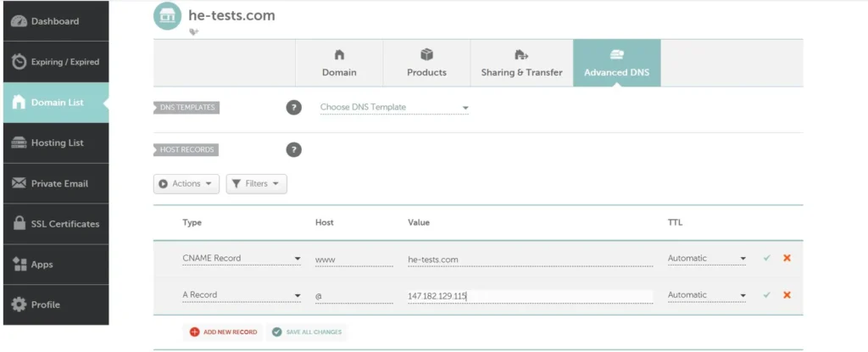Open the Filters dropdown button
Viewport: 868px width, 352px height.
point(256,184)
